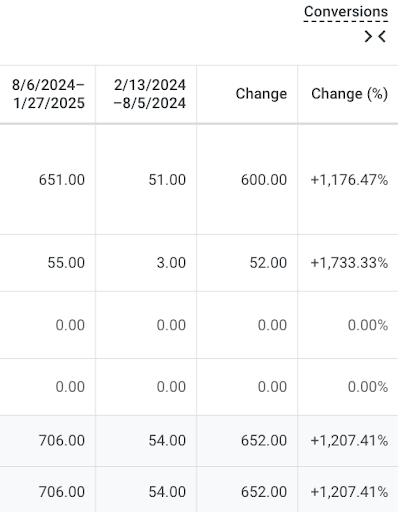Screen dimensions: 398x512
Task: Click first +1,207.41% total percentage
Action: click(349, 441)
